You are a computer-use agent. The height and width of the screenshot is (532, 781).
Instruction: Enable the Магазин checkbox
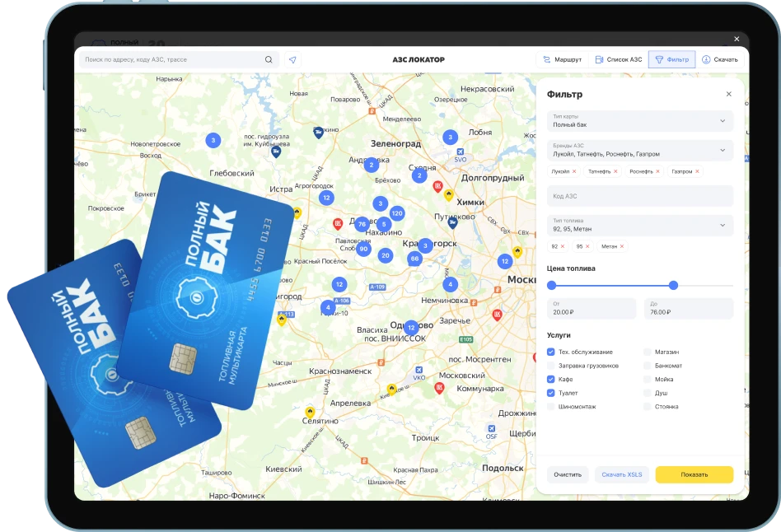(x=647, y=352)
